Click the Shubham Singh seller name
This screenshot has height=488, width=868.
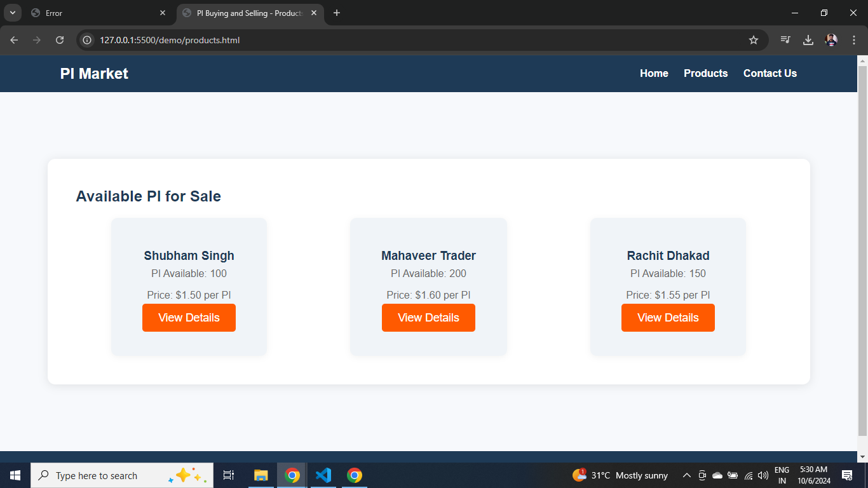(x=189, y=255)
